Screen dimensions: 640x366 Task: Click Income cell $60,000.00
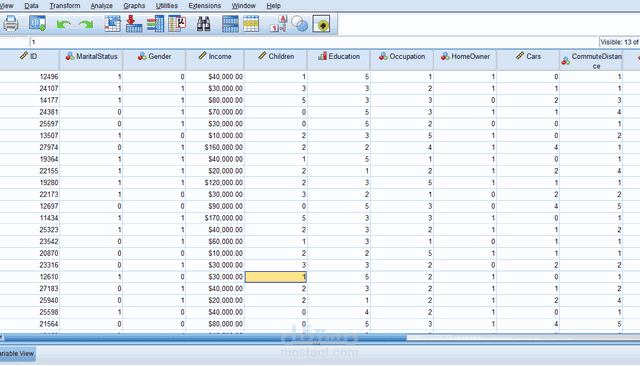pos(215,242)
